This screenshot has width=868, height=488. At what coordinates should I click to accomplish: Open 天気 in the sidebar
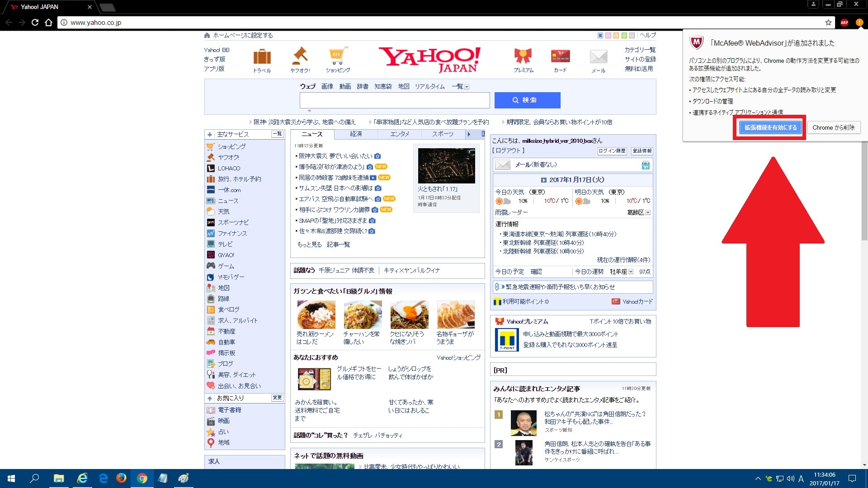coord(223,211)
